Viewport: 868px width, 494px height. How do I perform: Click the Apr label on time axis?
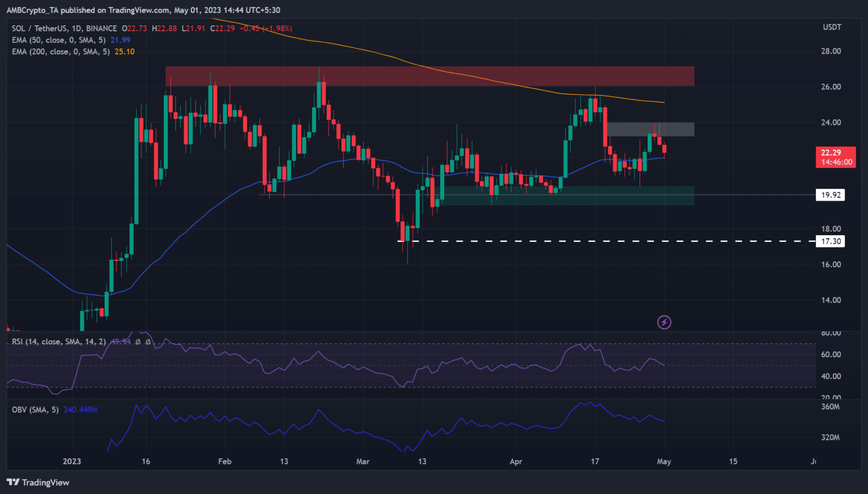click(515, 461)
